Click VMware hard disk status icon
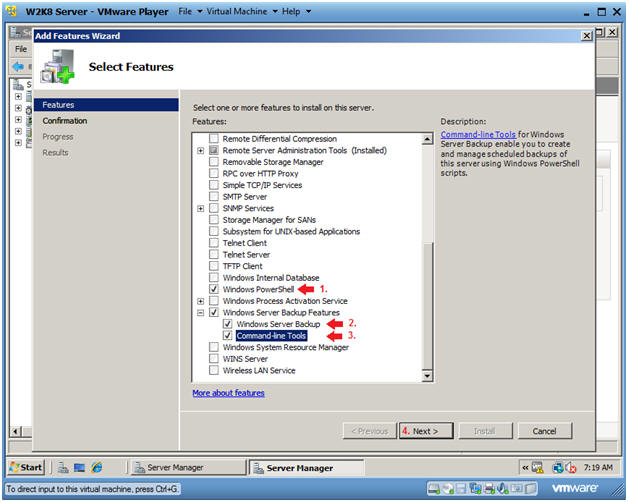This screenshot has height=502, width=628. point(434,488)
